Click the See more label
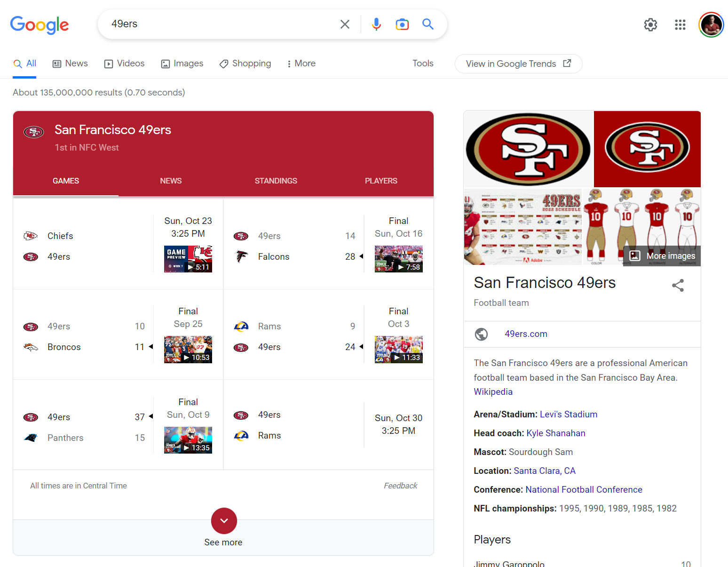 (x=223, y=542)
